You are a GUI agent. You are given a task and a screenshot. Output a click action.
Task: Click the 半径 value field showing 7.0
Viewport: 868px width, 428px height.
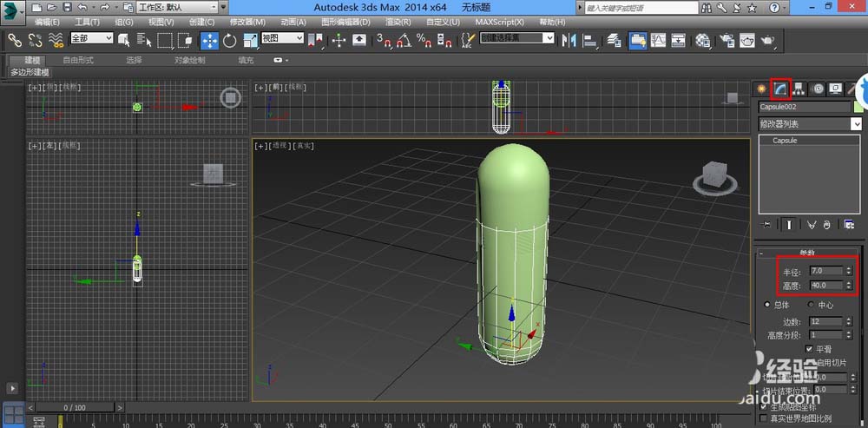pos(825,271)
